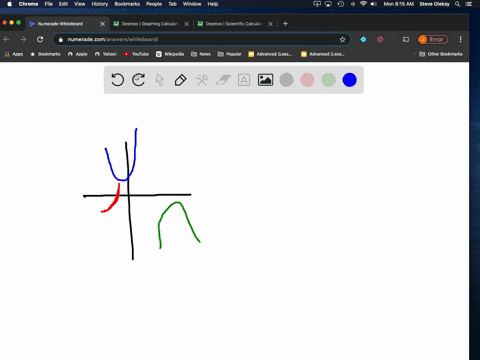
Task: Click the blue diamond extension icon
Action: pyautogui.click(x=363, y=39)
